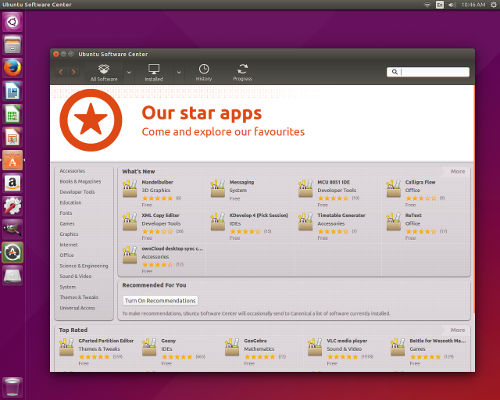Select the Internet category
Screen dimensions: 500x400
tap(68, 245)
